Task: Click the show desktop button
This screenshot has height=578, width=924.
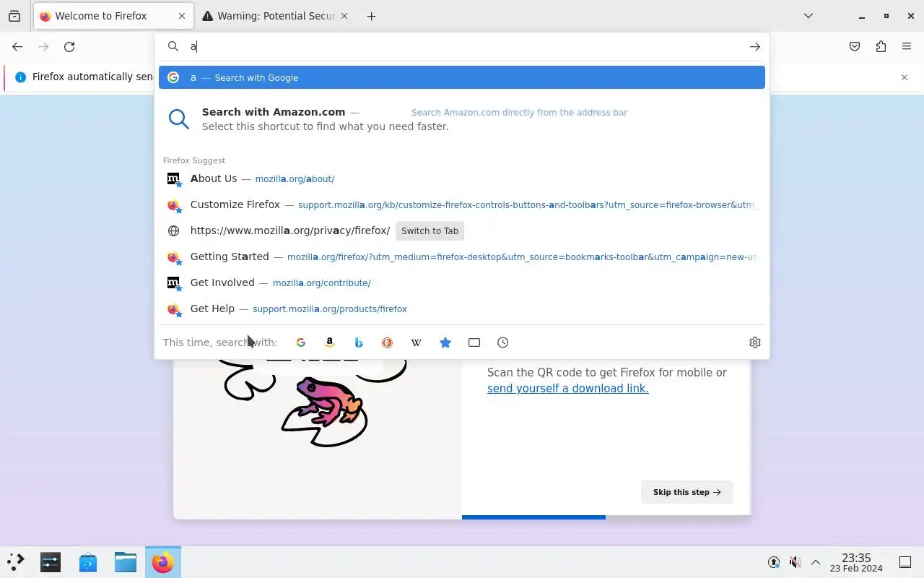Action: 905,562
